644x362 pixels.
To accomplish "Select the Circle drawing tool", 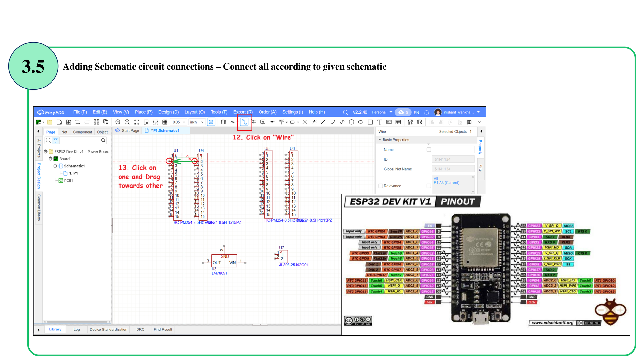I will coord(351,122).
